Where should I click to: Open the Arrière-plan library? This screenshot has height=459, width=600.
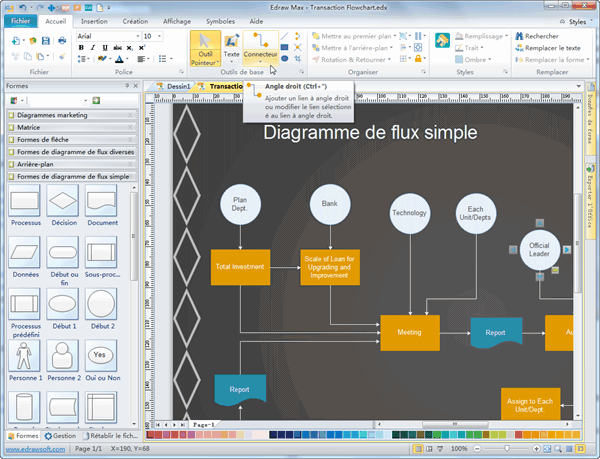[72, 164]
